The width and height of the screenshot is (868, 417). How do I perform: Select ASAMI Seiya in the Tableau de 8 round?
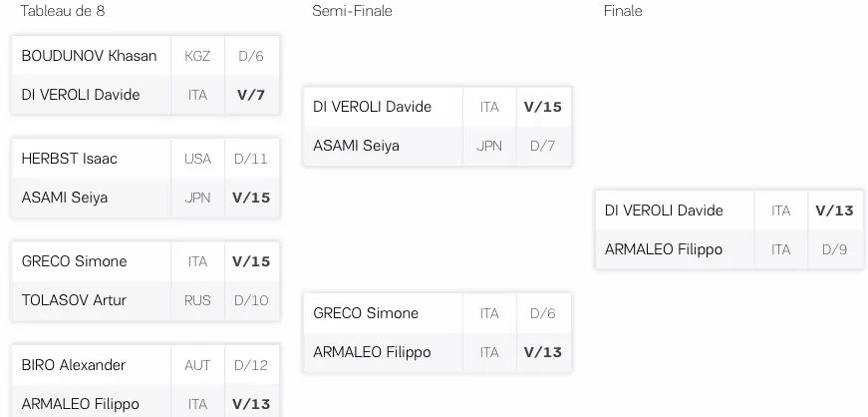(64, 198)
